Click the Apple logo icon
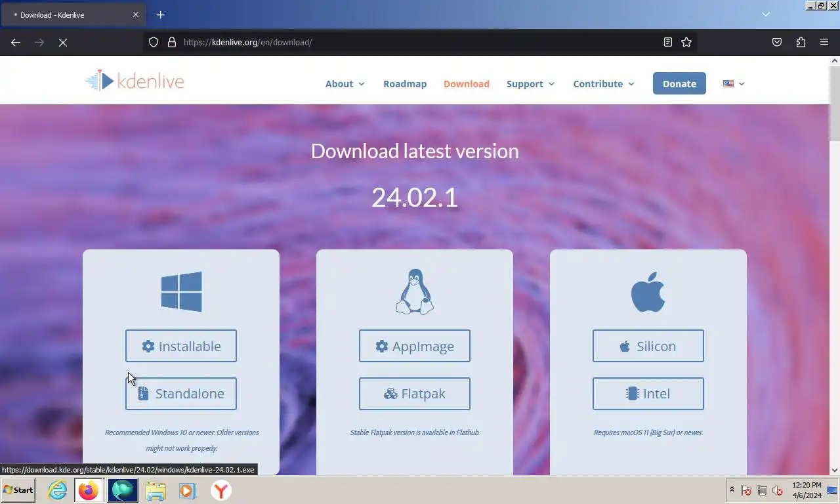The image size is (840, 504). pos(648,291)
